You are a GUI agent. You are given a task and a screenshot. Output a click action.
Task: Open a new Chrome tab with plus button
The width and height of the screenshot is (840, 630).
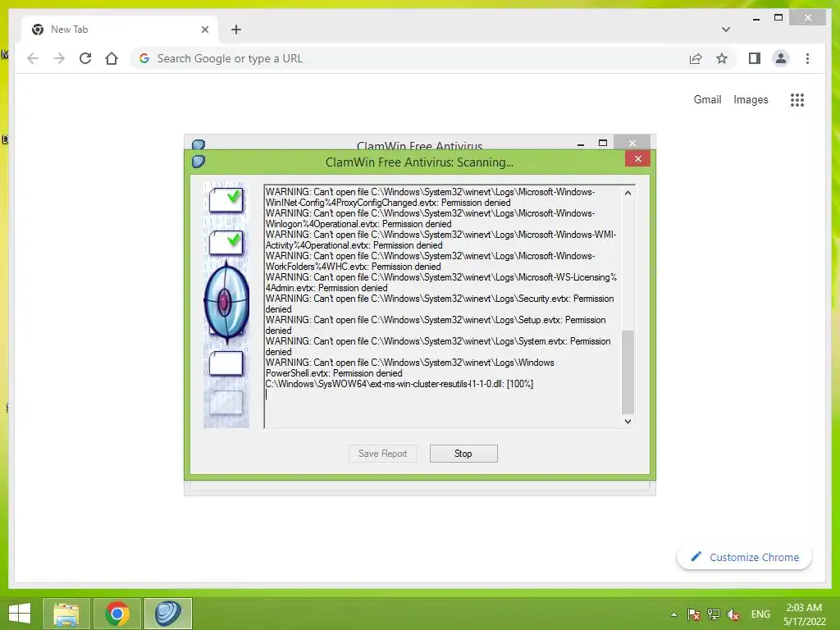236,30
